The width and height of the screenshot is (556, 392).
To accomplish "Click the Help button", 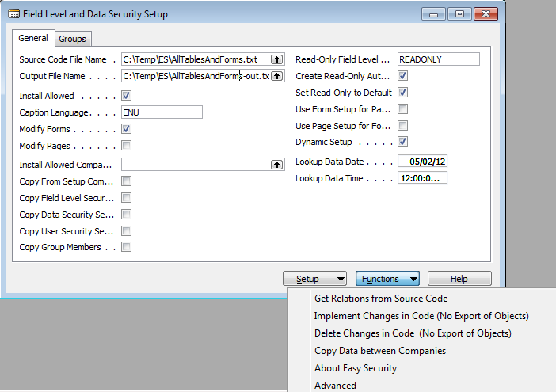I will click(459, 279).
